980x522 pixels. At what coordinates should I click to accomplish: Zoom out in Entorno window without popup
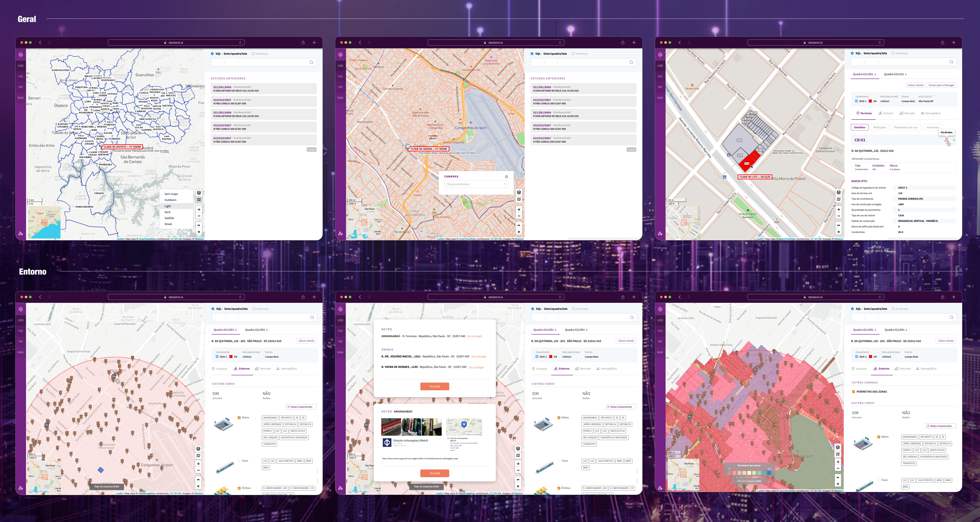(198, 471)
